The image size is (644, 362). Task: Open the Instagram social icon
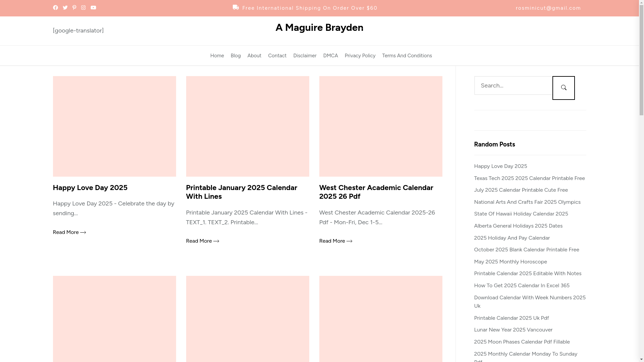[83, 8]
